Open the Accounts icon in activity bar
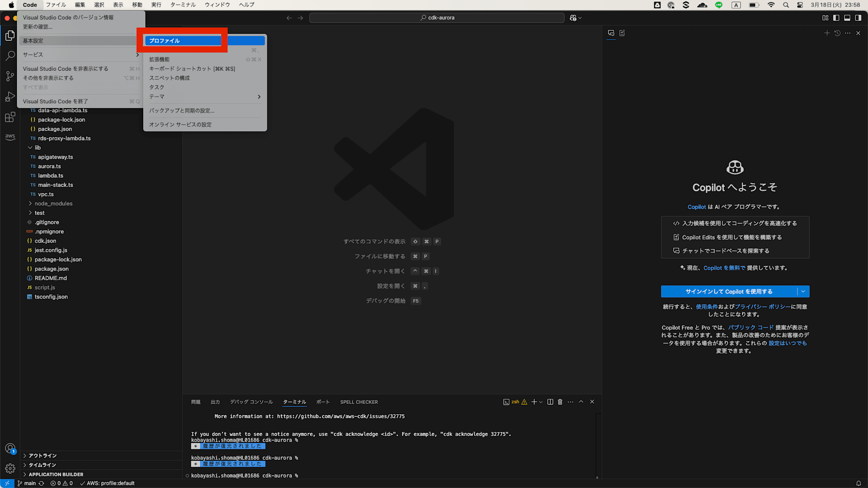This screenshot has width=868, height=488. pos(10,449)
